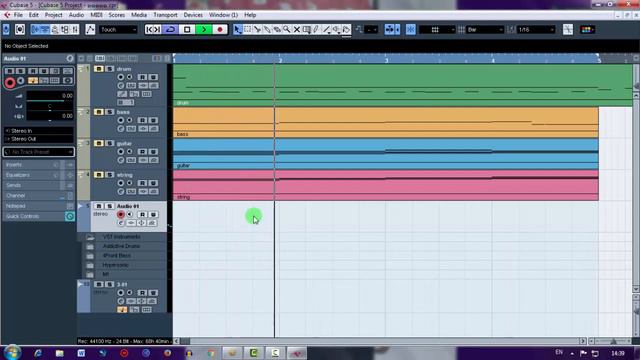
Task: Open the Help menu
Action: pos(250,15)
